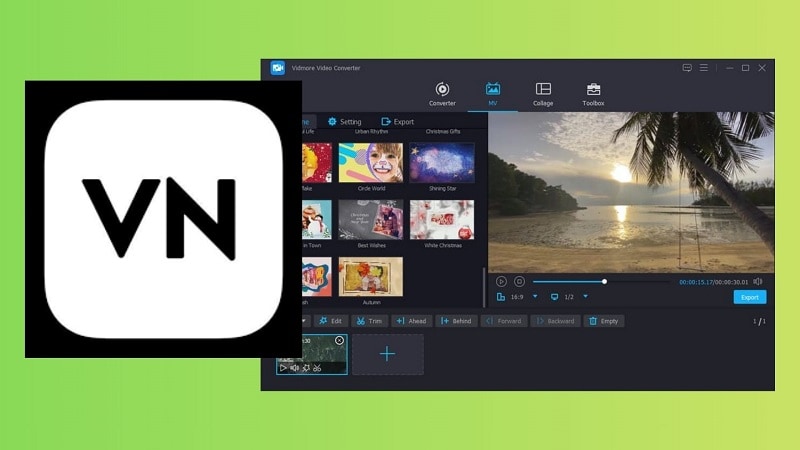The width and height of the screenshot is (800, 450).
Task: Click the Empty trash button
Action: pos(604,321)
